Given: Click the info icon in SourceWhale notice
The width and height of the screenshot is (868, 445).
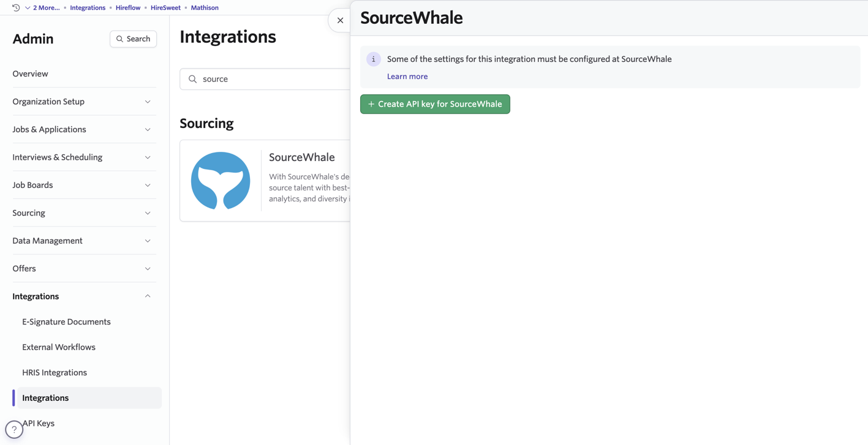Looking at the screenshot, I should pyautogui.click(x=374, y=59).
